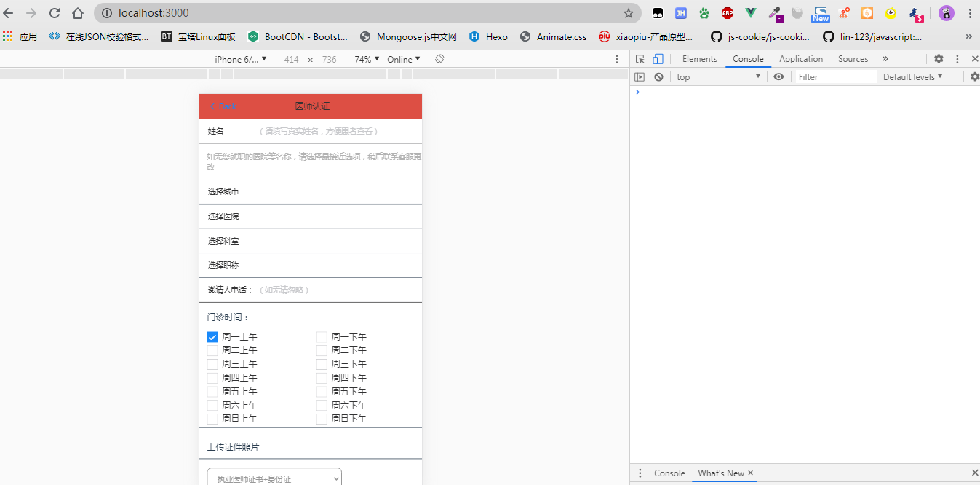This screenshot has width=980, height=485.
Task: Rotate device orientation icon
Action: coord(439,59)
